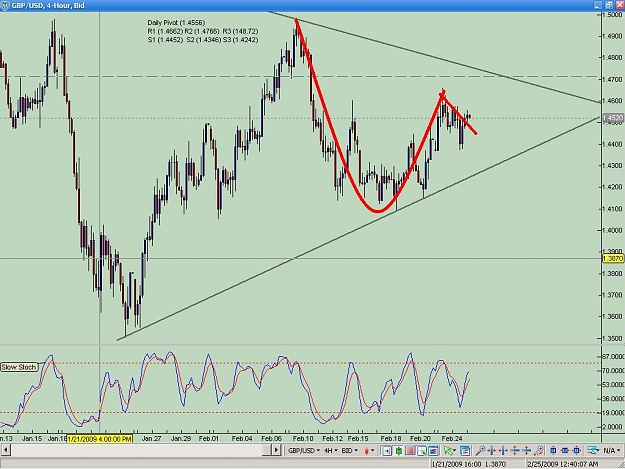Click the left scroll arrow of chart scrollbar

pos(5,450)
